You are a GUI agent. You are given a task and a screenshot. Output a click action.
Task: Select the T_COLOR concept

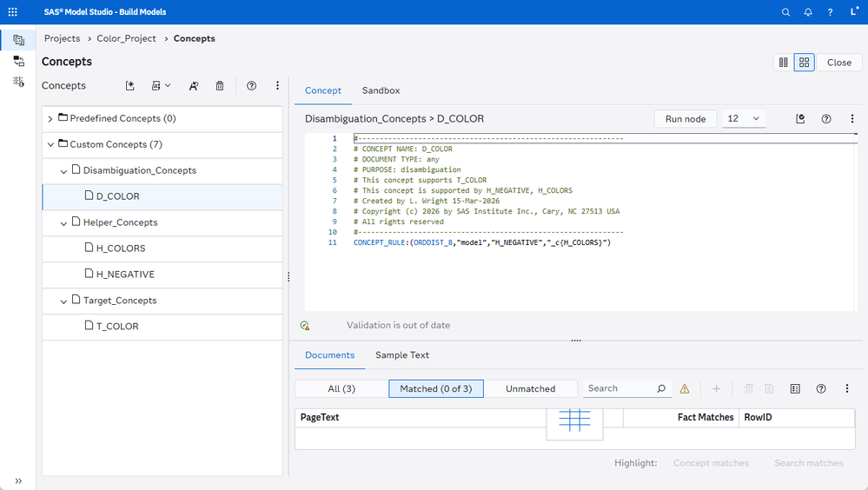pyautogui.click(x=162, y=327)
